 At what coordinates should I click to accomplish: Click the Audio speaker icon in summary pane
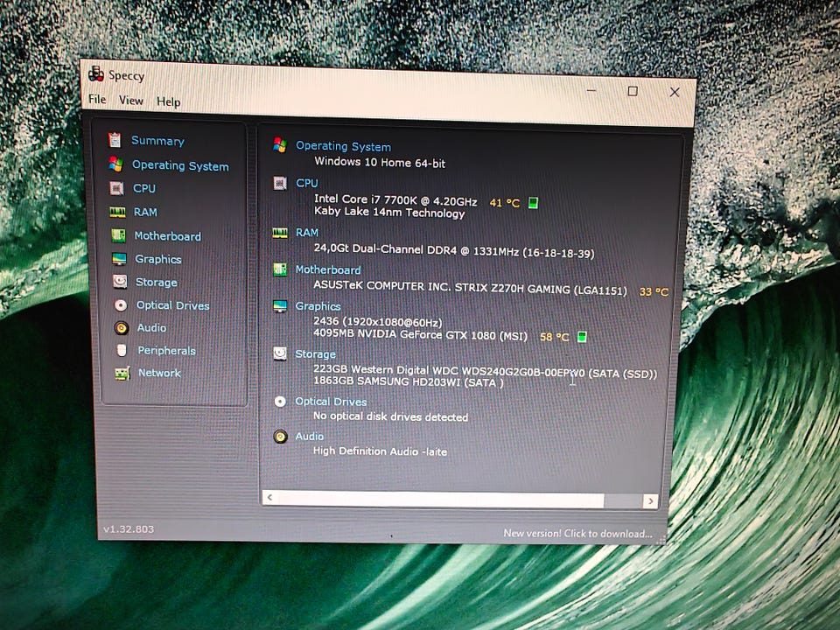coord(280,437)
